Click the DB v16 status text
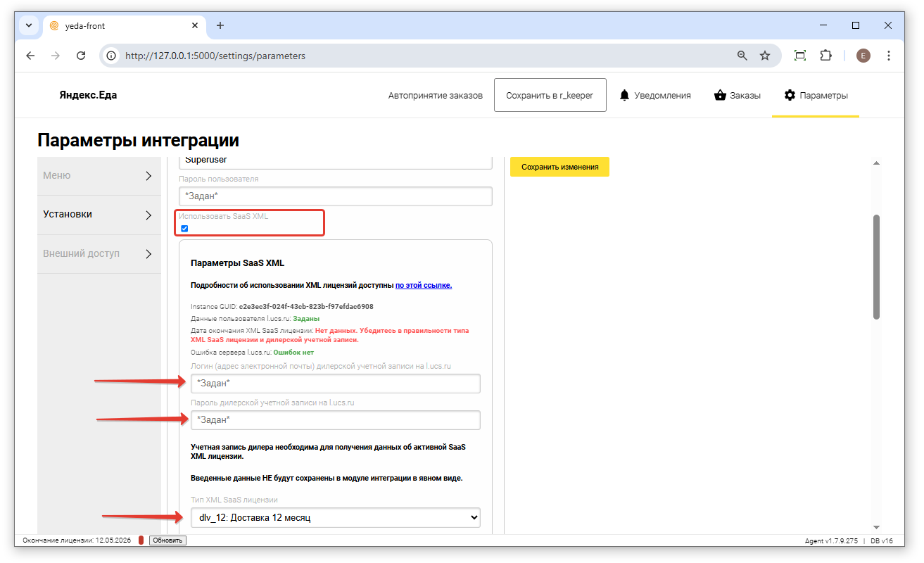This screenshot has height=563, width=924. (x=882, y=540)
